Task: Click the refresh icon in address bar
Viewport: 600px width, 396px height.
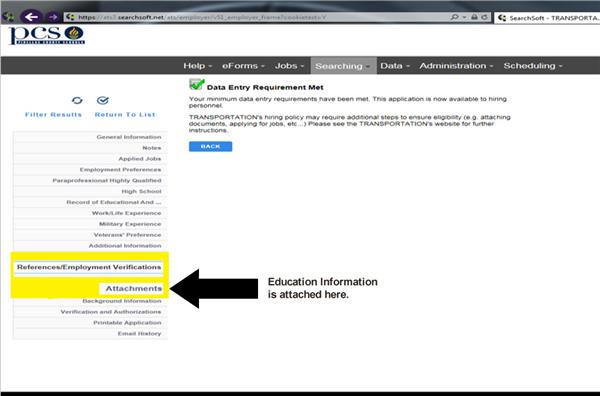Action: pyautogui.click(x=484, y=17)
